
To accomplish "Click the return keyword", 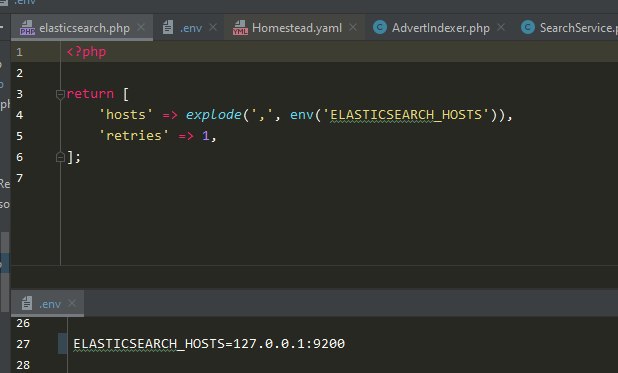I will coord(90,94).
